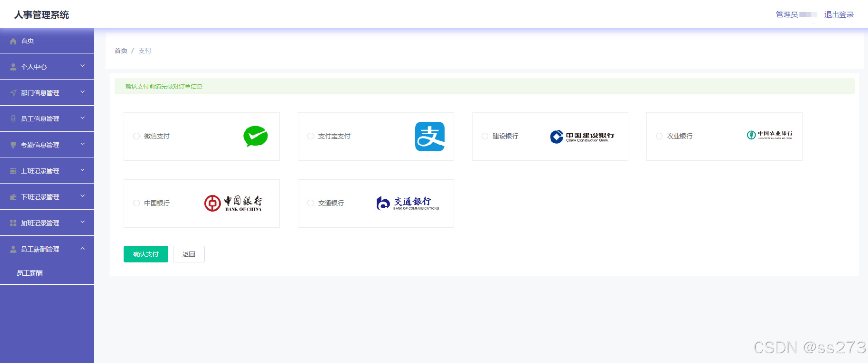The width and height of the screenshot is (868, 363).
Task: Click the clipboard icon next to 员工信息管理
Action: [x=13, y=119]
